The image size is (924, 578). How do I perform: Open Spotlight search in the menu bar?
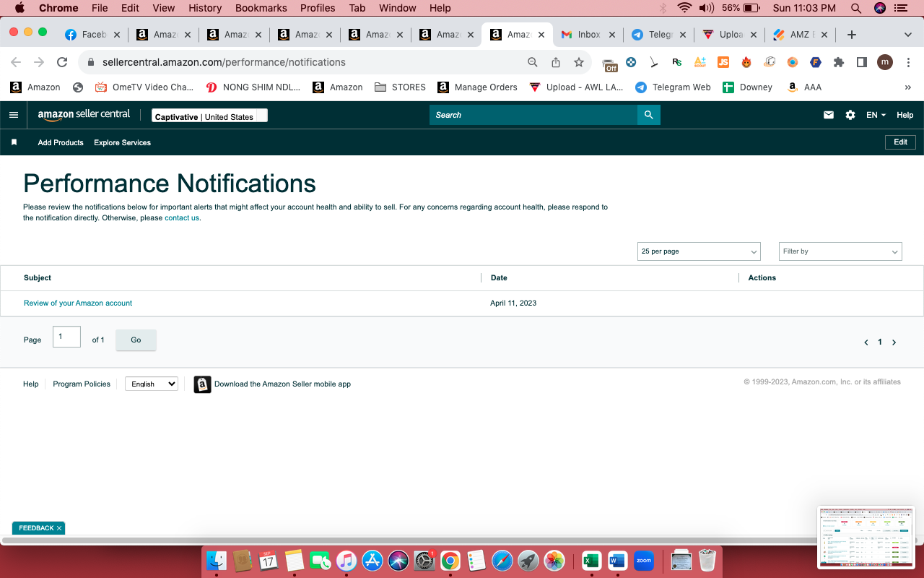click(x=856, y=8)
